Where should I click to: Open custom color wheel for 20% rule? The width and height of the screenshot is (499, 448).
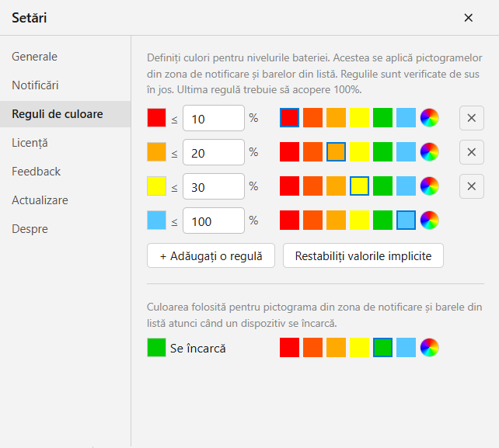429,152
